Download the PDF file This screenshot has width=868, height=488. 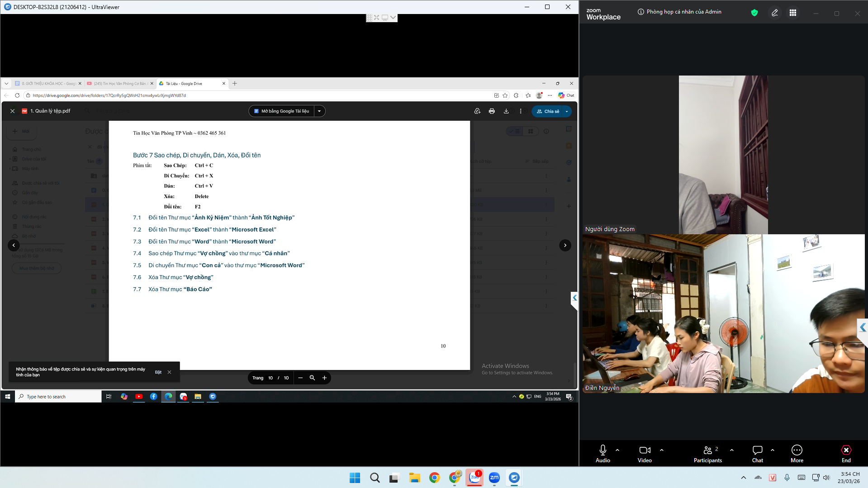tap(506, 111)
